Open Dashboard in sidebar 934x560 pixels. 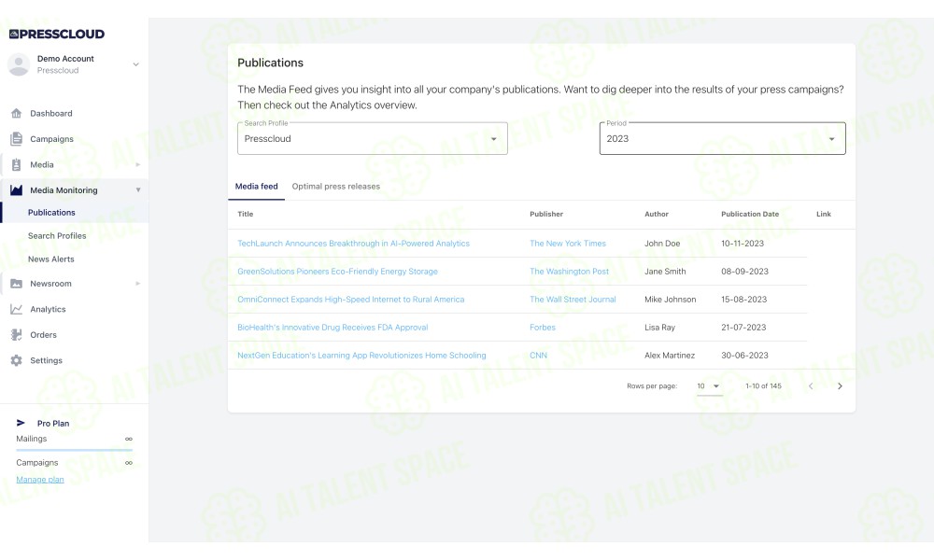click(51, 113)
